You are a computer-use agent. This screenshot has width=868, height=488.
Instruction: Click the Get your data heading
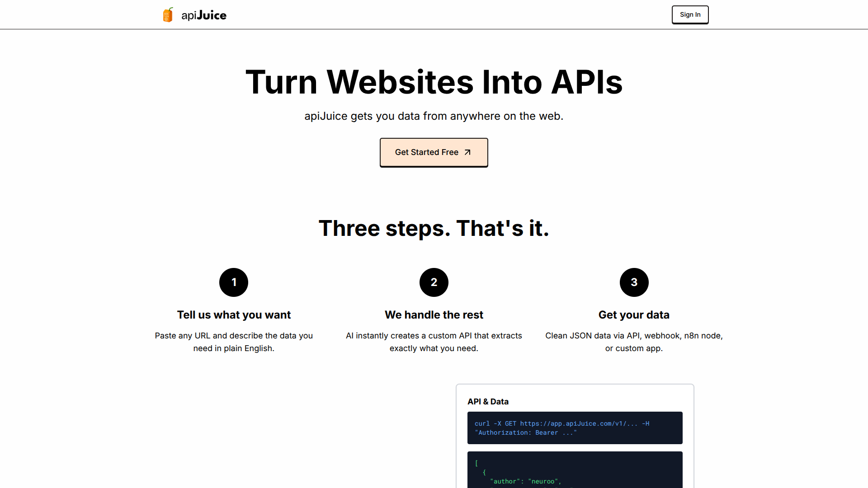coord(634,315)
